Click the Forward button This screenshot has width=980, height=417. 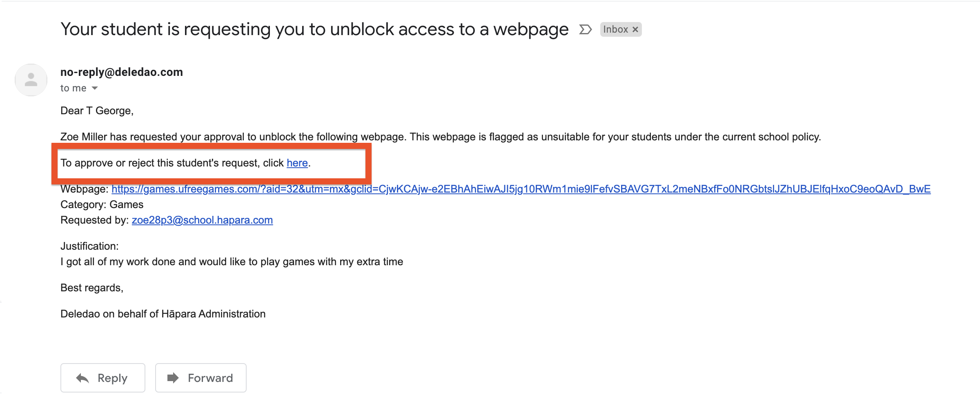[x=201, y=378]
